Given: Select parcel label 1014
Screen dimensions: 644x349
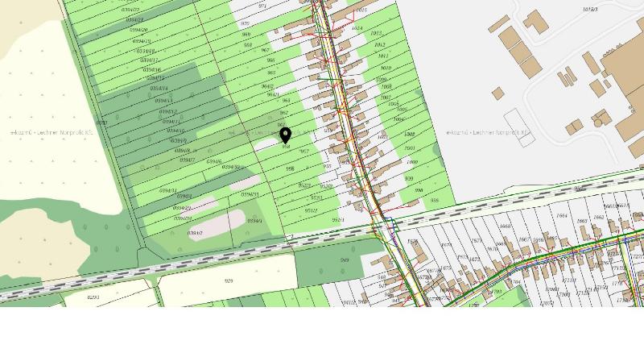Looking at the screenshot, I should 357,28.
